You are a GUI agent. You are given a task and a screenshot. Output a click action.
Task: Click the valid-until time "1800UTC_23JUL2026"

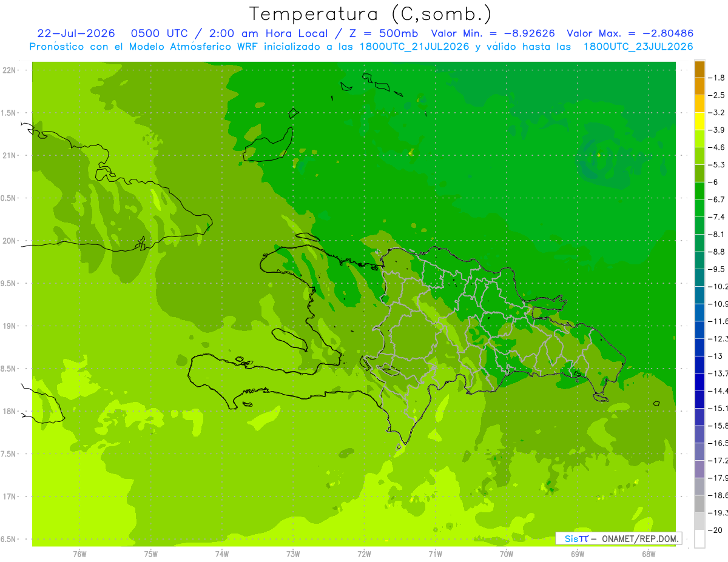(x=638, y=47)
